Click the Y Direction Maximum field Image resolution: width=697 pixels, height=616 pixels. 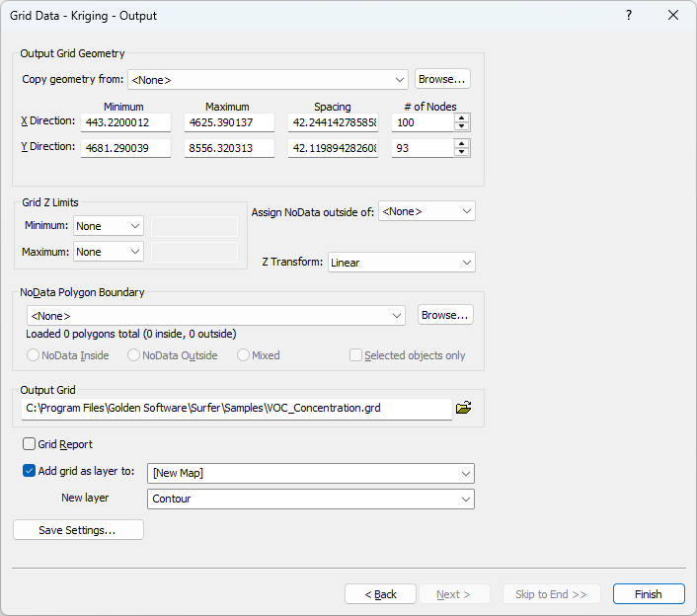point(229,148)
